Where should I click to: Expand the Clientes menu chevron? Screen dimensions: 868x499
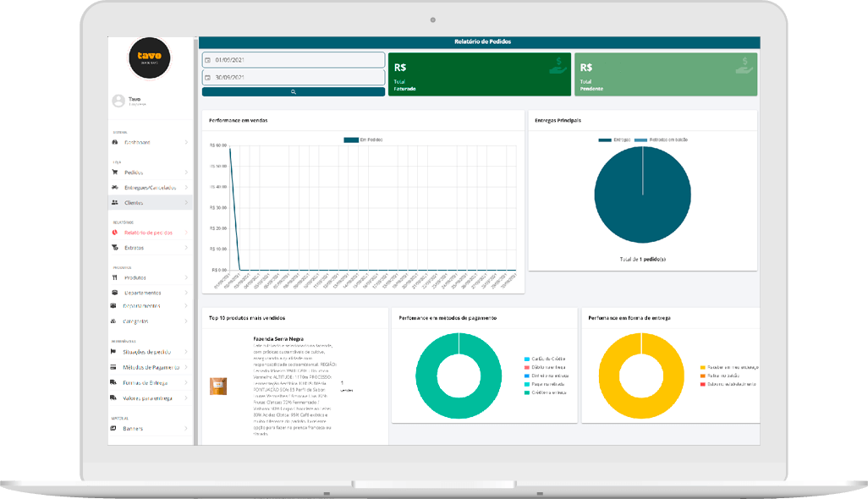tap(186, 203)
